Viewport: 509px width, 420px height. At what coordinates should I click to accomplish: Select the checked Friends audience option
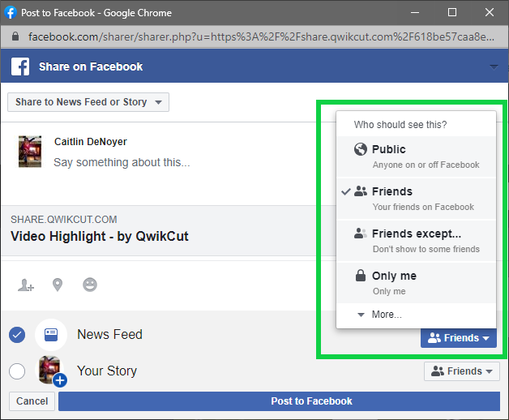pyautogui.click(x=416, y=199)
